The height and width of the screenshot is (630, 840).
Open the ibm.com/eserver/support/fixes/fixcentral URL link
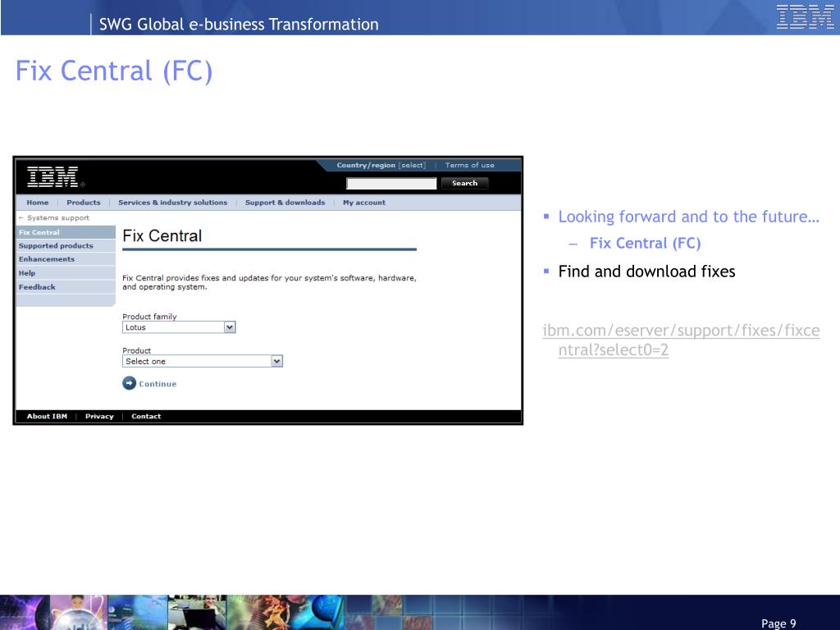[x=681, y=340]
